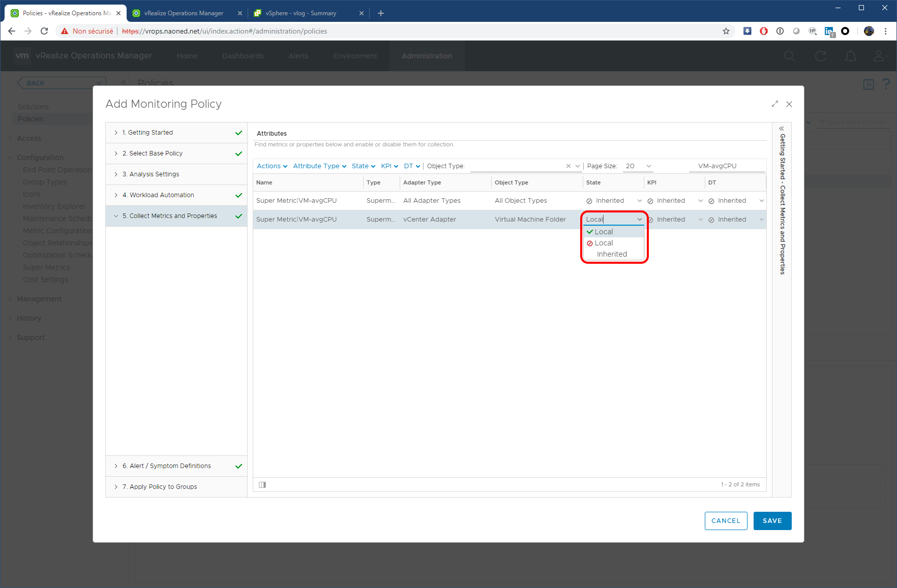Screen dimensions: 897x588
Task: Change the Page Size dropdown
Action: tap(639, 166)
